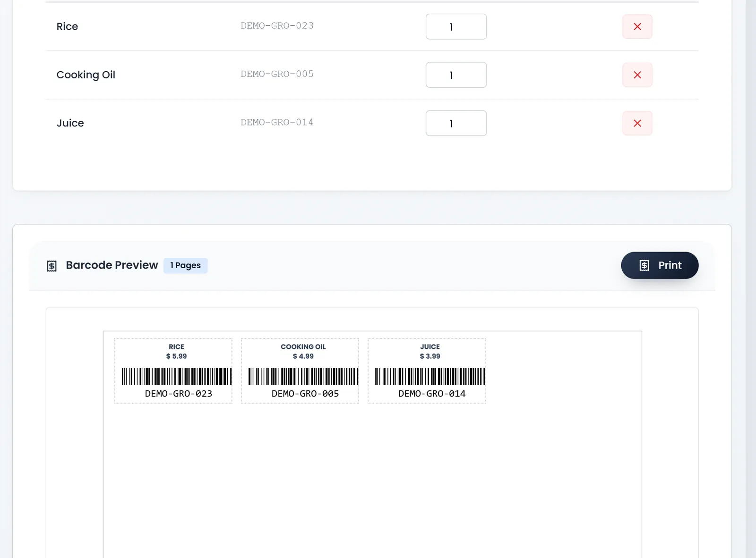The image size is (756, 558).
Task: Click the product name 'Juice' in table
Action: point(70,123)
